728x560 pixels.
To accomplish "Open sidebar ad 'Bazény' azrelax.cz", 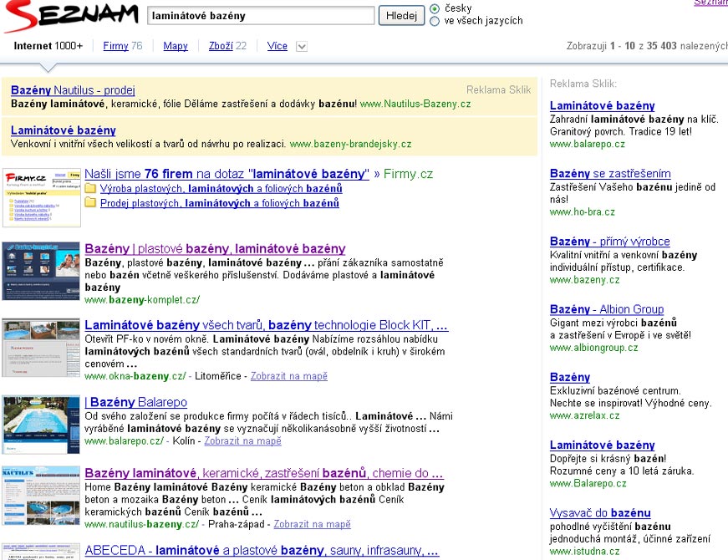I will pos(570,377).
